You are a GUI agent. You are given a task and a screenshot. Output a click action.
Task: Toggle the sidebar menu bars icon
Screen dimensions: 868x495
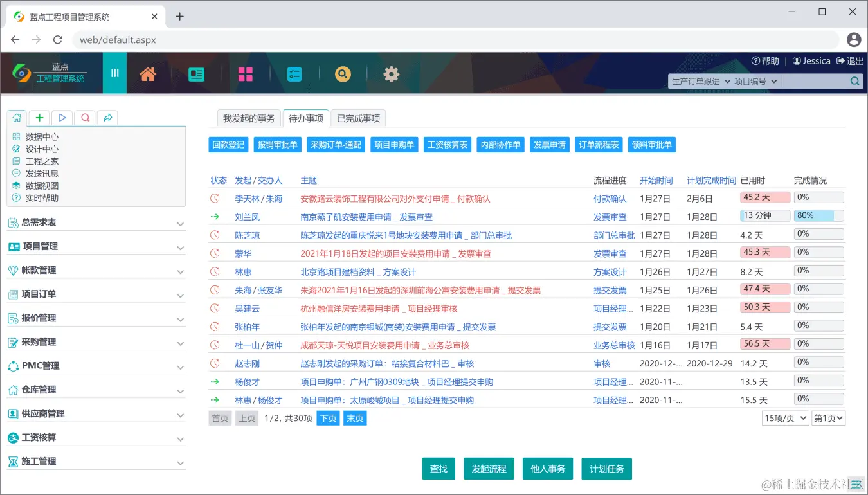(x=114, y=73)
